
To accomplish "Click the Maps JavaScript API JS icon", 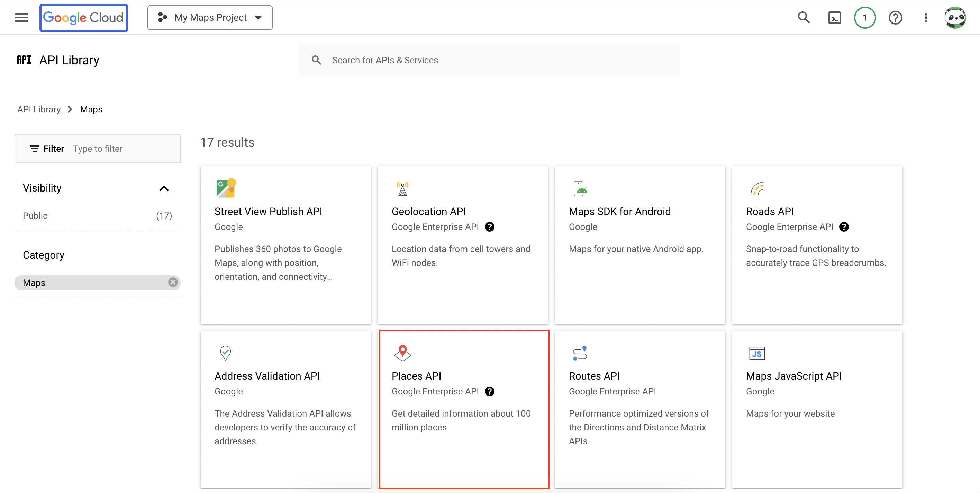I will (x=757, y=353).
